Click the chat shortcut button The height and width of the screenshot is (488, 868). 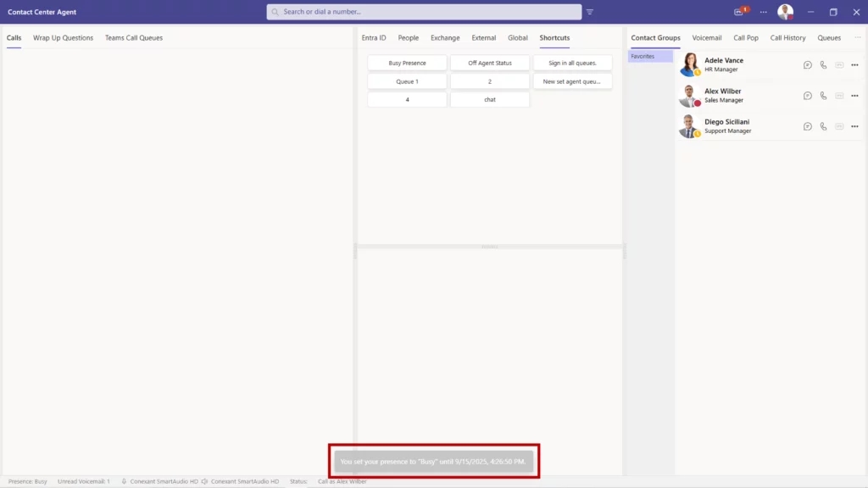490,99
